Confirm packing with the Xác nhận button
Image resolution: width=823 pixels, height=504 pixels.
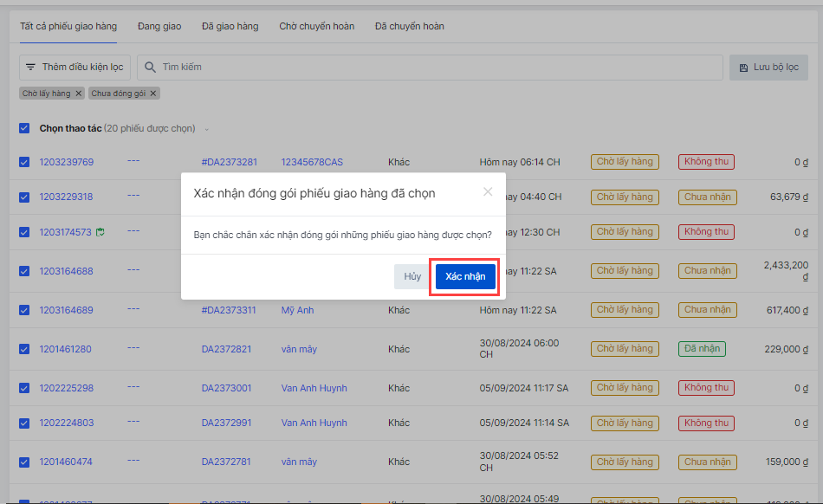(x=465, y=276)
